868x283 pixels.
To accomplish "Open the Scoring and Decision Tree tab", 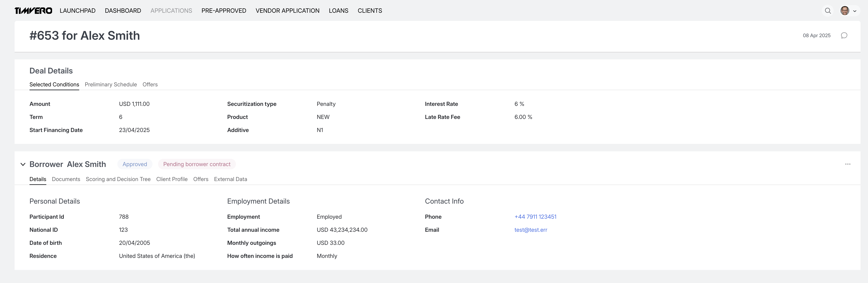I will point(118,179).
